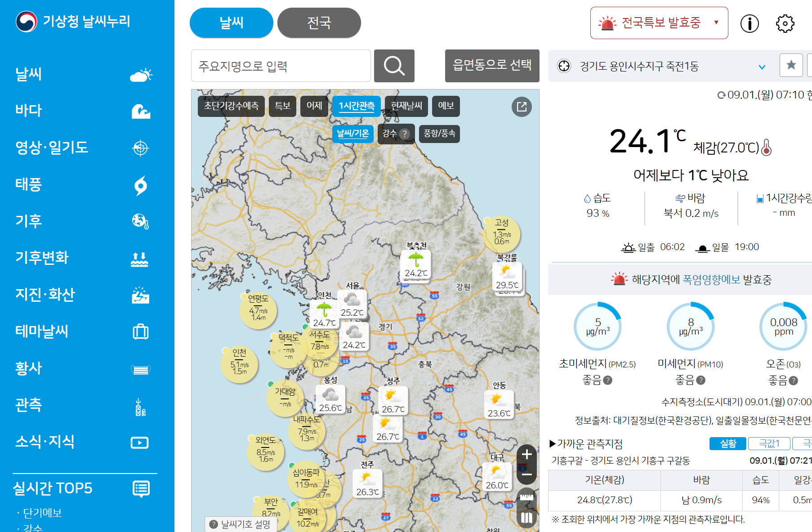
Task: Click the map legend book icon
Action: click(527, 518)
